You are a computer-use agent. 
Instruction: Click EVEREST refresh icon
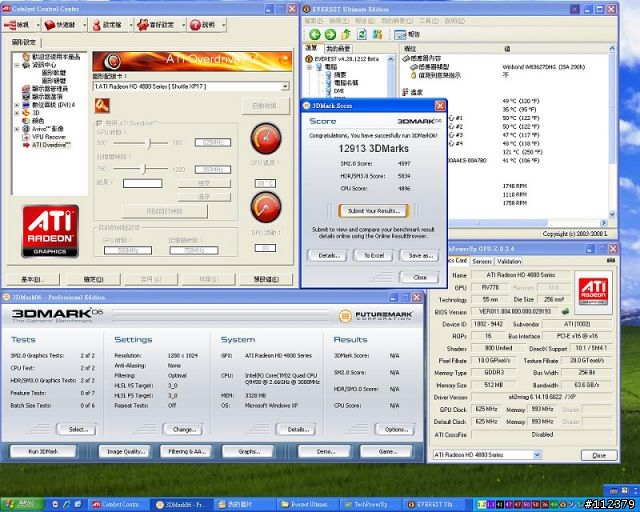tap(362, 34)
